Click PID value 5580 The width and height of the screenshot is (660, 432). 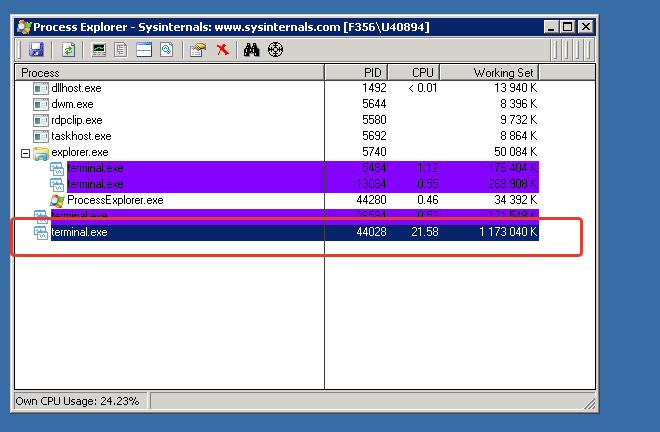374,120
